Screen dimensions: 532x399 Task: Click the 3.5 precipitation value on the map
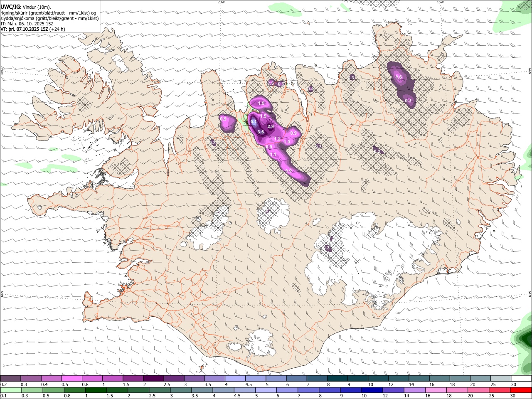tap(261, 132)
